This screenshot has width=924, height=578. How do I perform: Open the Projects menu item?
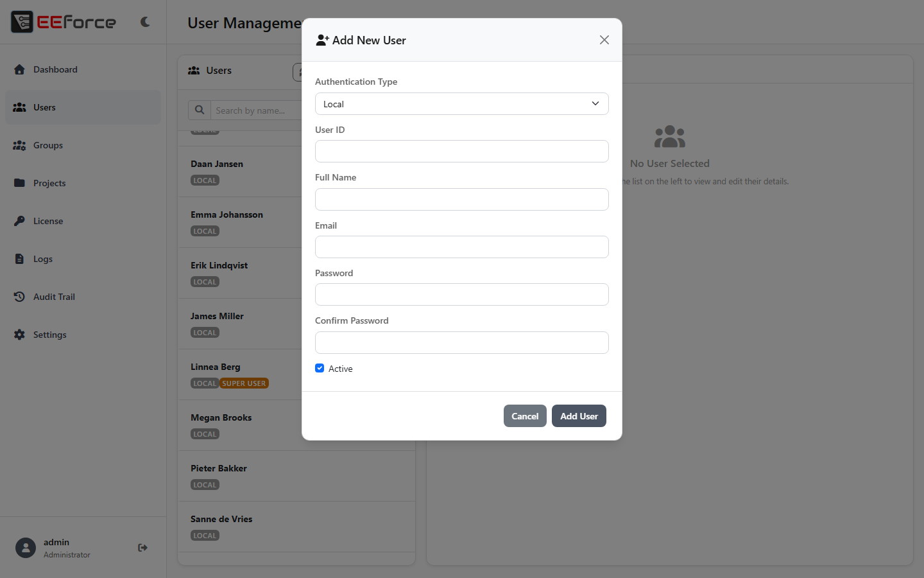83,183
